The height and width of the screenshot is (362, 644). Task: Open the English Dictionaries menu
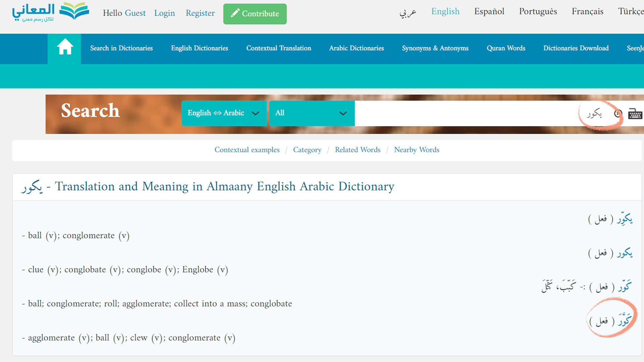pos(199,48)
